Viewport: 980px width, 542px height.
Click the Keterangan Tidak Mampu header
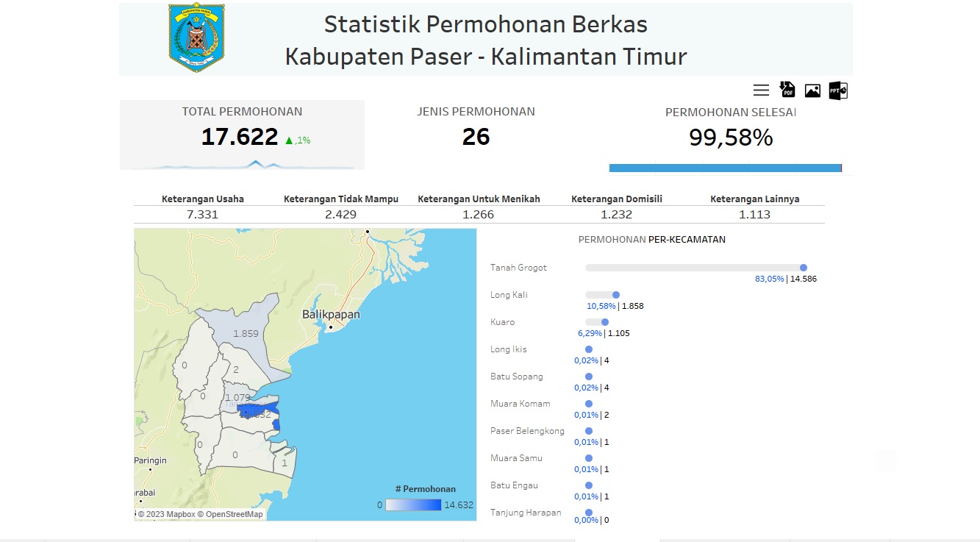(341, 199)
